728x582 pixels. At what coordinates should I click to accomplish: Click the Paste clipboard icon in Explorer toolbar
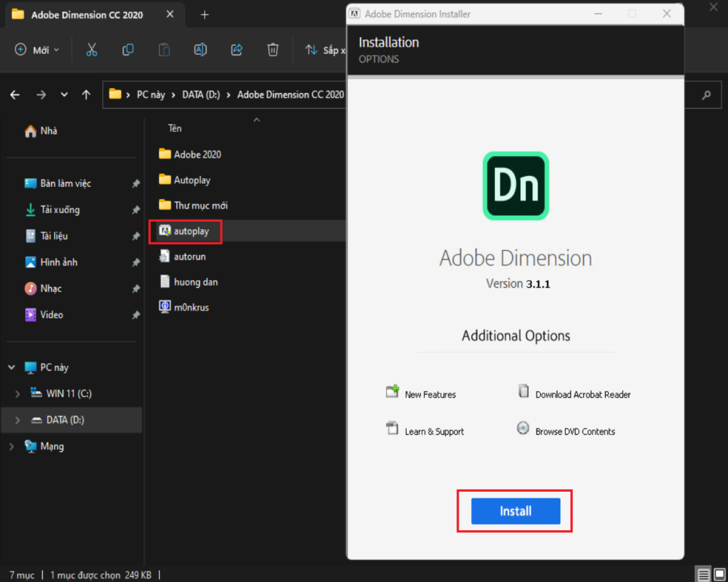point(164,50)
